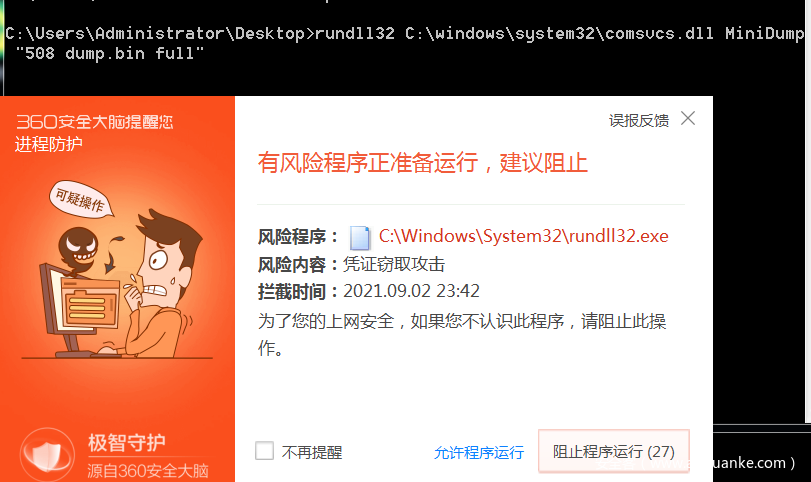Screen dimensions: 811x482
Task: Allow the program via 允许程序运行
Action: tap(478, 453)
